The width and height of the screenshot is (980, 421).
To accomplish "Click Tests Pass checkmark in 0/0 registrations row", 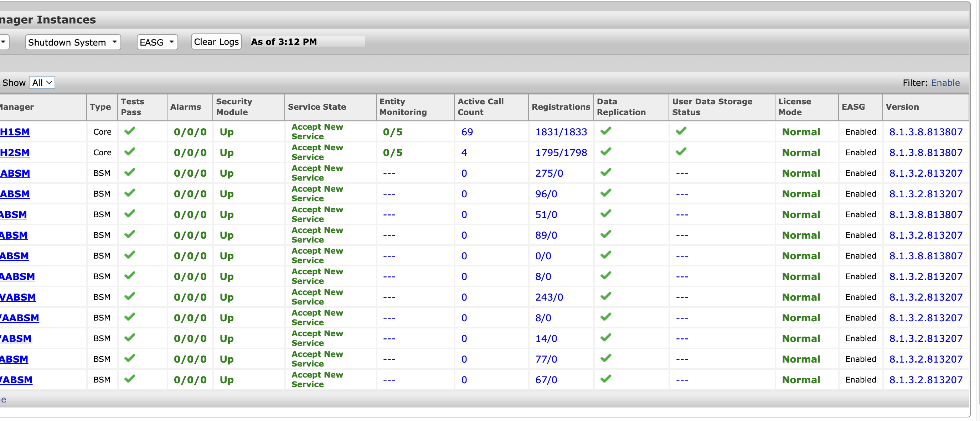I will tap(130, 255).
